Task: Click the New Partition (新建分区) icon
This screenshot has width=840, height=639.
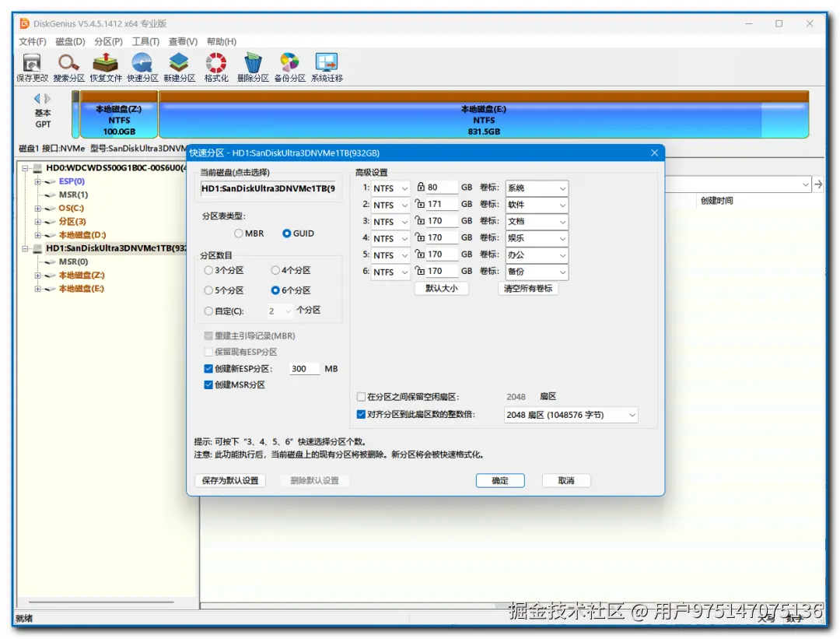Action: [x=180, y=68]
